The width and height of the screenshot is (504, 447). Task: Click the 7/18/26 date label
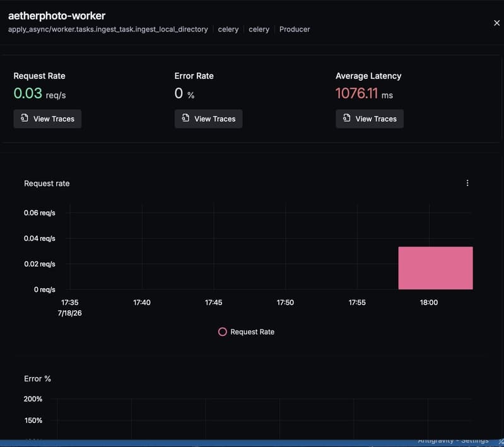coord(70,313)
